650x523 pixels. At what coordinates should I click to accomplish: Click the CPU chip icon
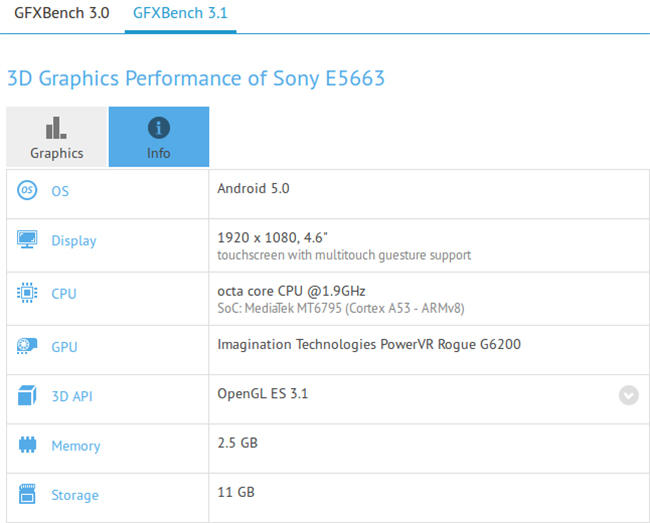click(x=27, y=293)
